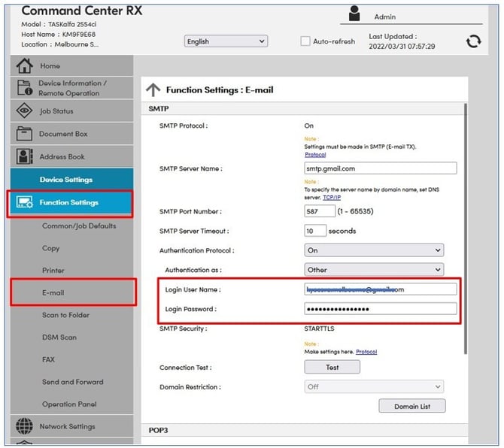Click the Device Information icon

24,88
